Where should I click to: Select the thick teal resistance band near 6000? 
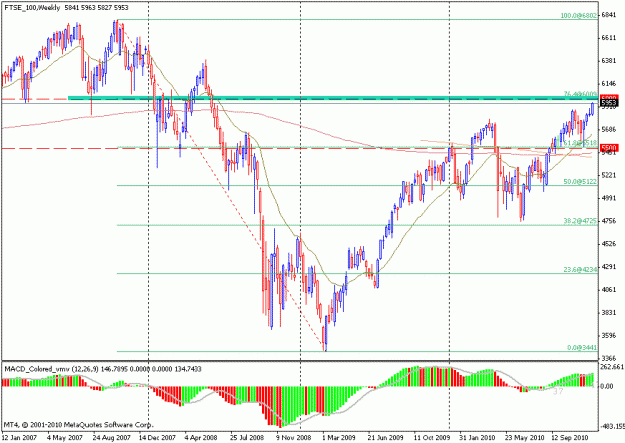(333, 98)
